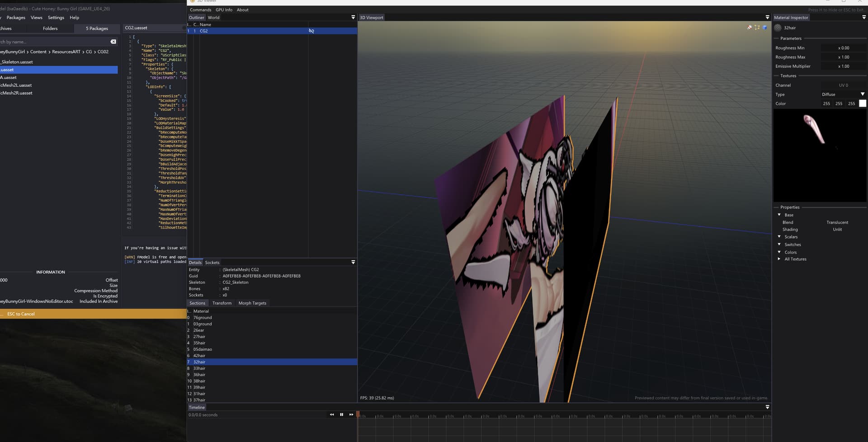This screenshot has width=868, height=442.
Task: Collapse the Switches section
Action: [779, 244]
